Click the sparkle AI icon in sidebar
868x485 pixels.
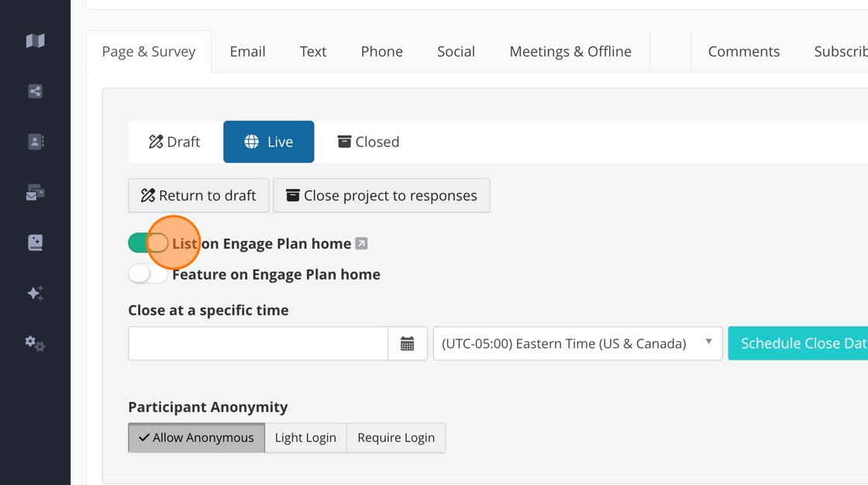click(35, 293)
